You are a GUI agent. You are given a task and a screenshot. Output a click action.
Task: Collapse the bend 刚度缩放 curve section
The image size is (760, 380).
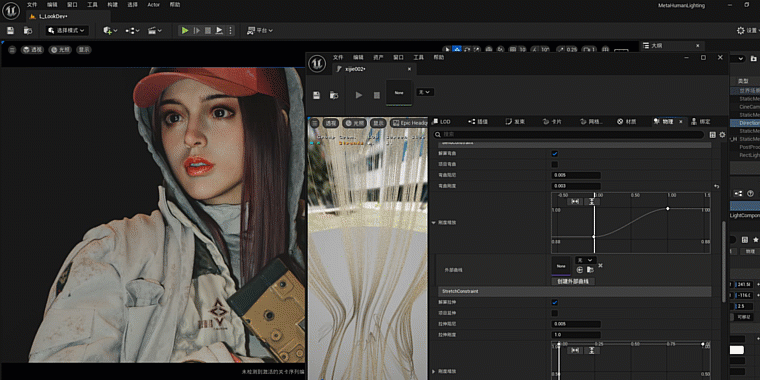point(433,222)
